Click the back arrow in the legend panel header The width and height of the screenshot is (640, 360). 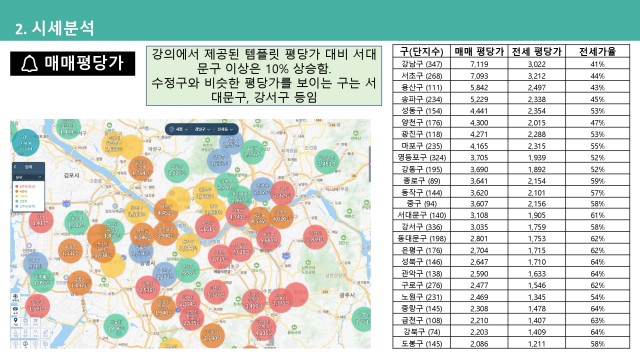coord(16,167)
